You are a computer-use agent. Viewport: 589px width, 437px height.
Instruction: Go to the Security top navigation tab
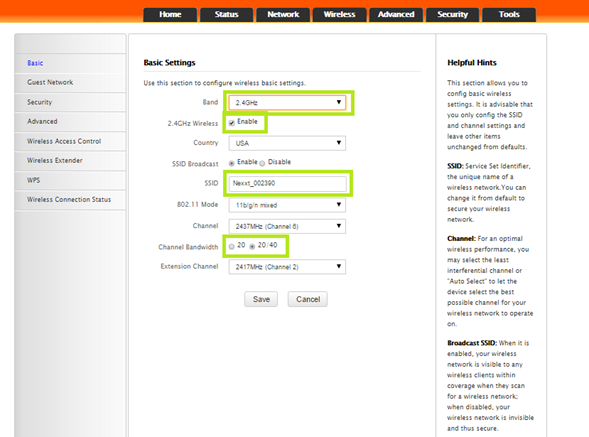point(452,15)
